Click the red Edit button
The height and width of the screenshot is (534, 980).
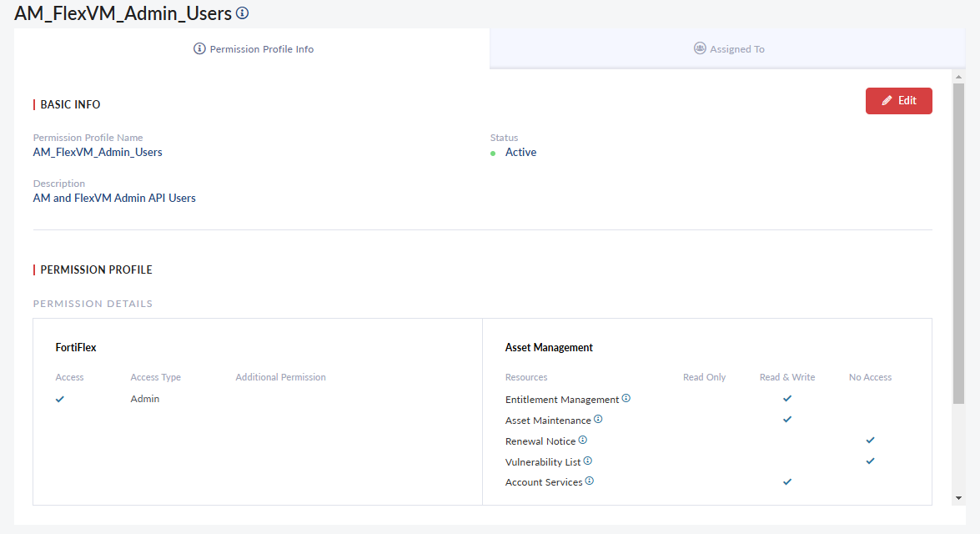click(x=899, y=101)
